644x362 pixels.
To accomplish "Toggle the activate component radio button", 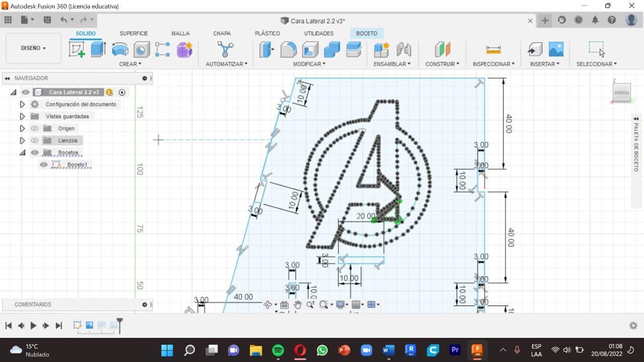I will (x=122, y=93).
